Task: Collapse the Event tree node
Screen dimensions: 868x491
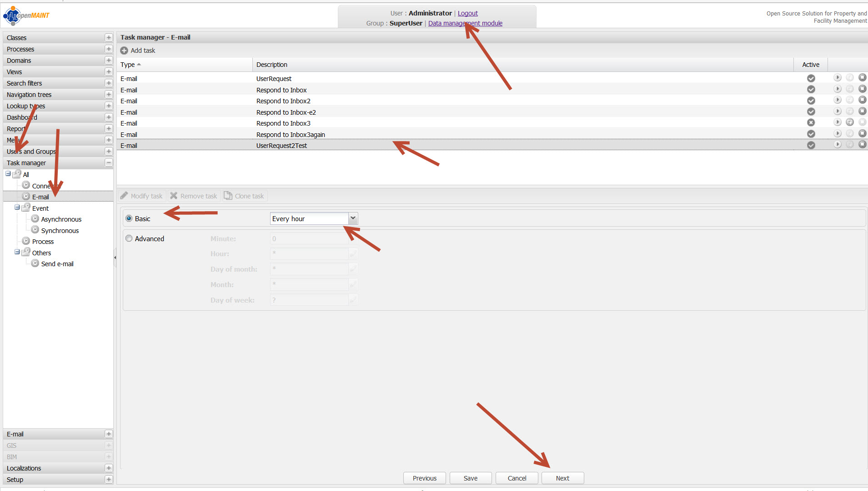Action: pos(17,208)
